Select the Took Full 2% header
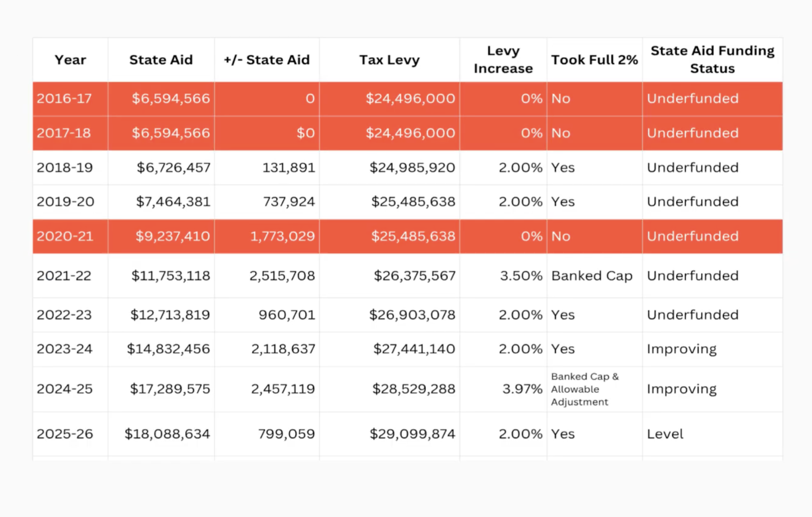The image size is (812, 517). (594, 60)
